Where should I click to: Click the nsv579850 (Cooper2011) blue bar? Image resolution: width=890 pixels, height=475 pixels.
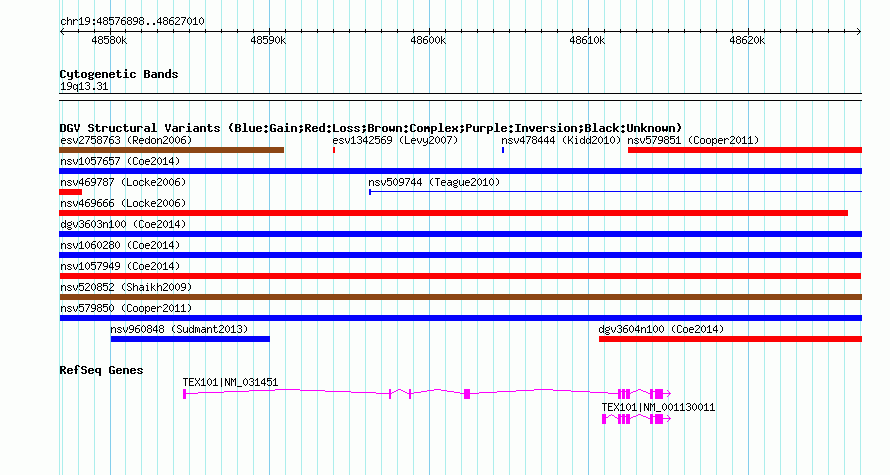(460, 318)
